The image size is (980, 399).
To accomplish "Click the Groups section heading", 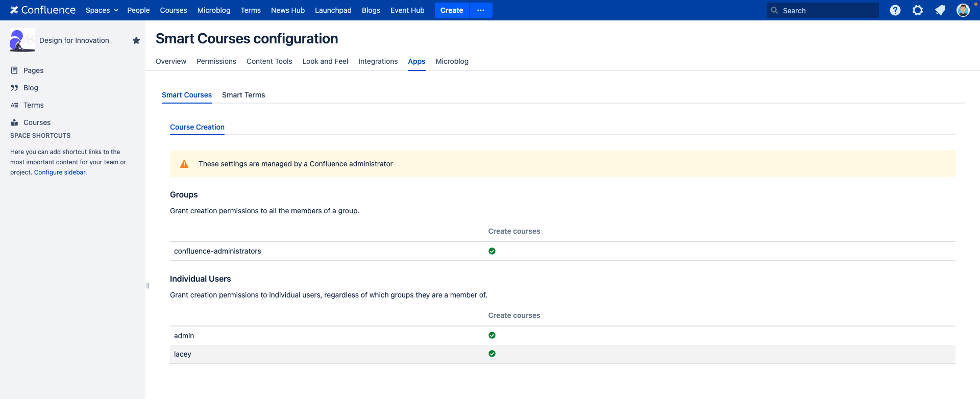I will 184,194.
